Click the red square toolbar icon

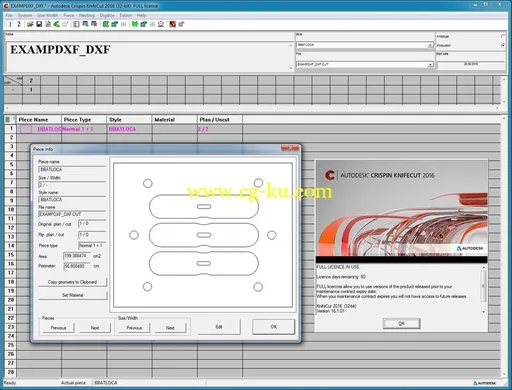[x=172, y=24]
